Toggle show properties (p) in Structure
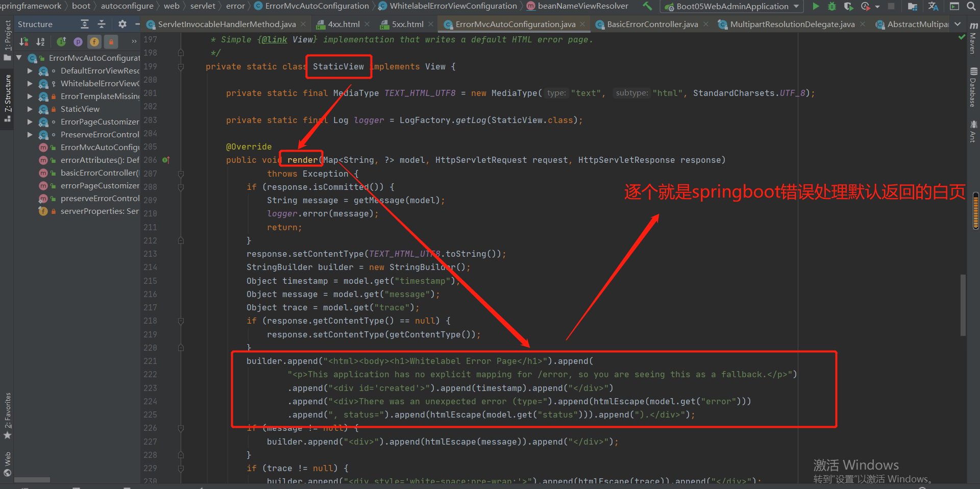The height and width of the screenshot is (489, 980). coord(78,41)
